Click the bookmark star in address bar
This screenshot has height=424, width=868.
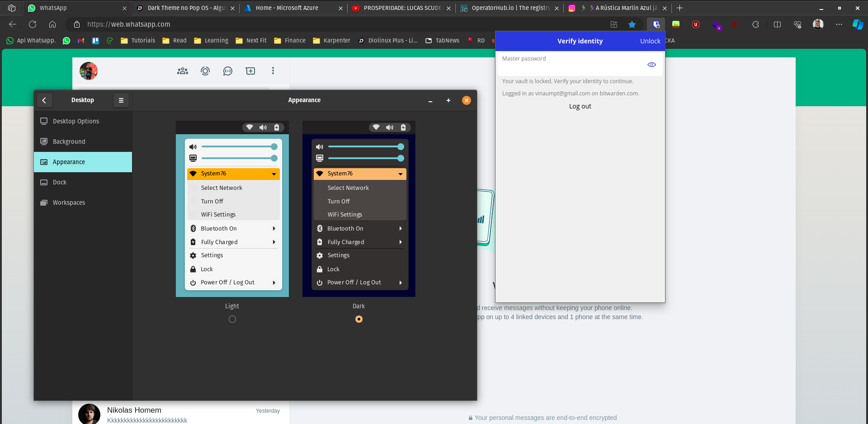click(x=632, y=24)
